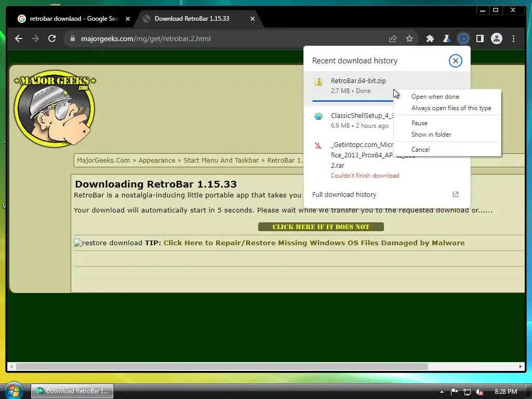Screen dimensions: 532x399
Task: Go back to the previous page
Action: click(19, 38)
